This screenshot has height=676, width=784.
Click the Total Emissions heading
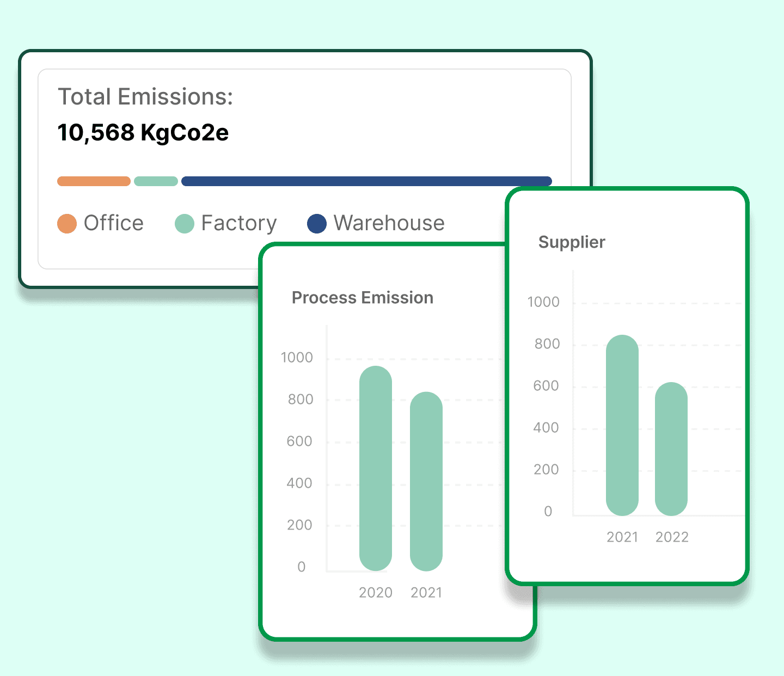coord(145,96)
